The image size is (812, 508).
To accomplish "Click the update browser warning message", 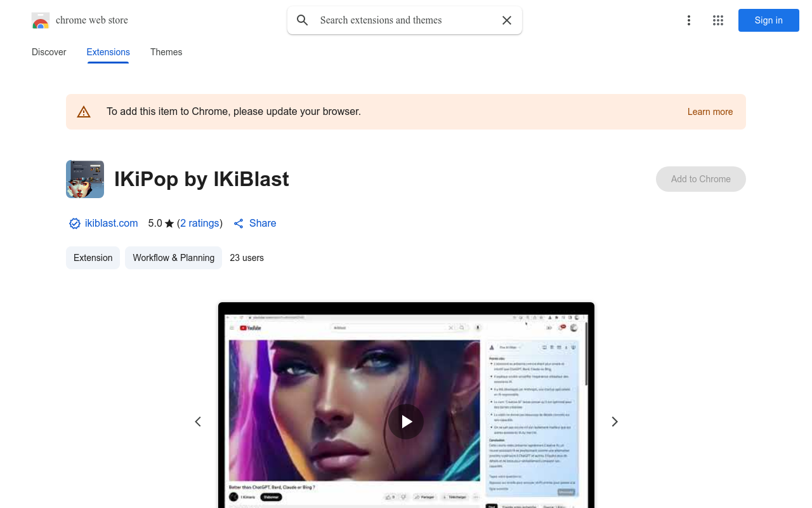I will pyautogui.click(x=234, y=112).
